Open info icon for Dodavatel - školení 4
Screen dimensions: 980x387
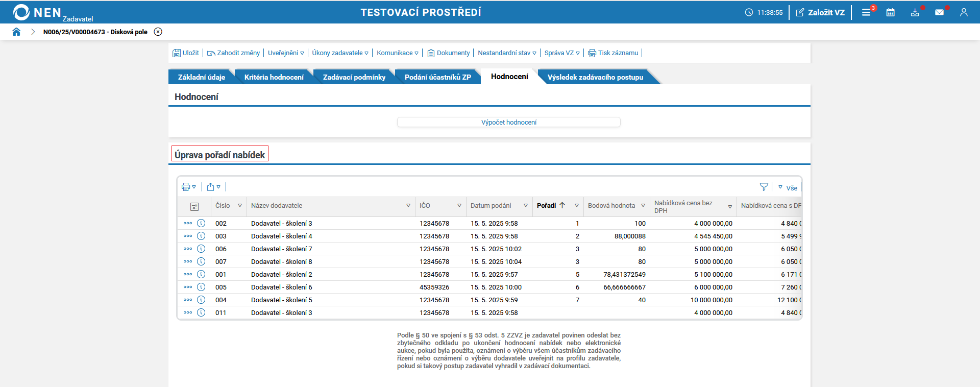(201, 236)
